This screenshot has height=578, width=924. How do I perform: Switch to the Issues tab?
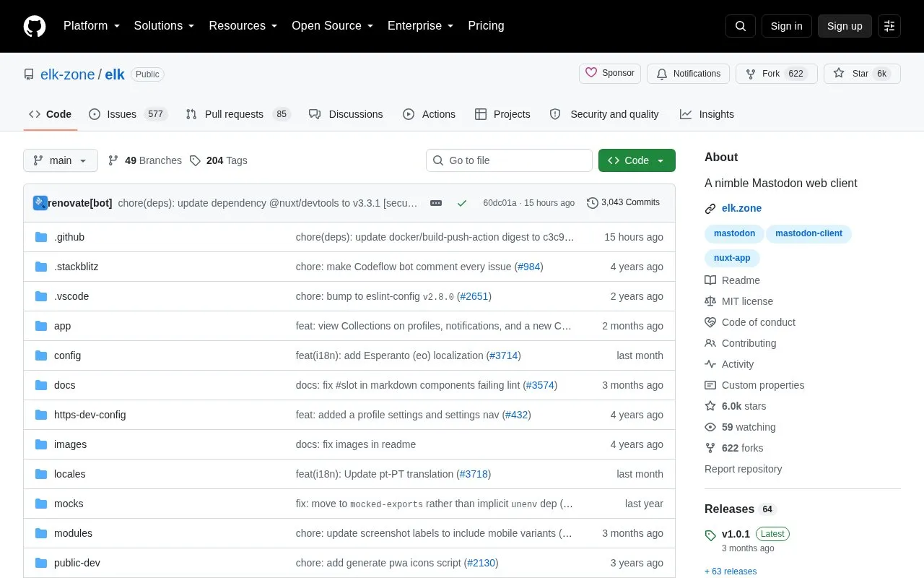pos(128,114)
